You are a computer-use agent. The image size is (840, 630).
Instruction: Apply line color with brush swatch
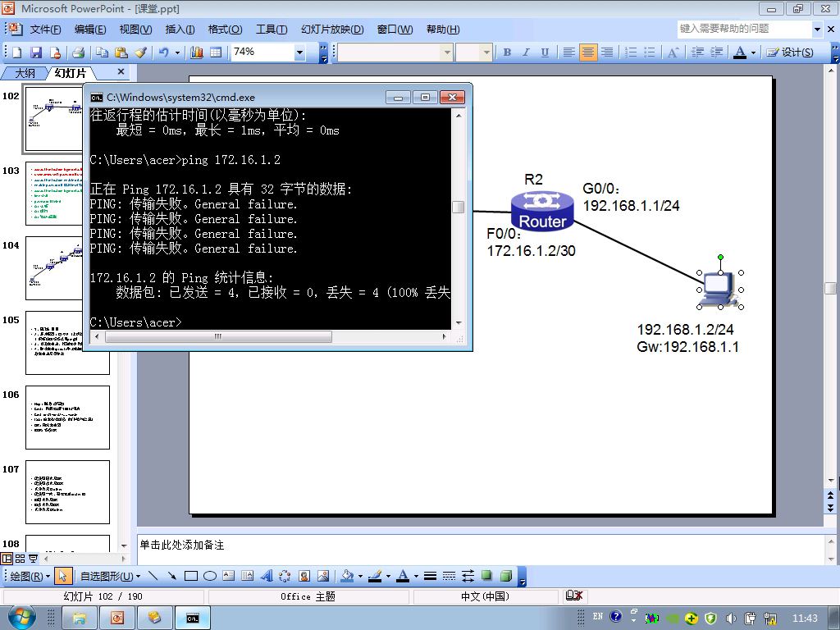click(375, 576)
